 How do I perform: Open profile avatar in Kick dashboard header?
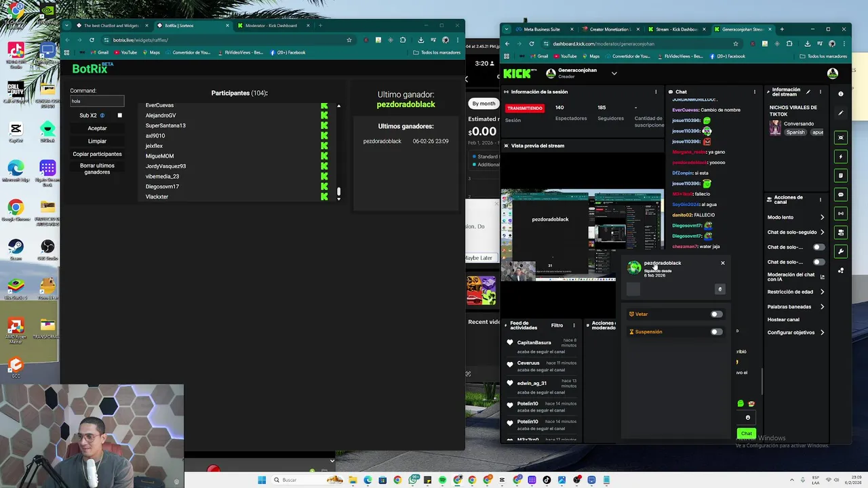833,73
